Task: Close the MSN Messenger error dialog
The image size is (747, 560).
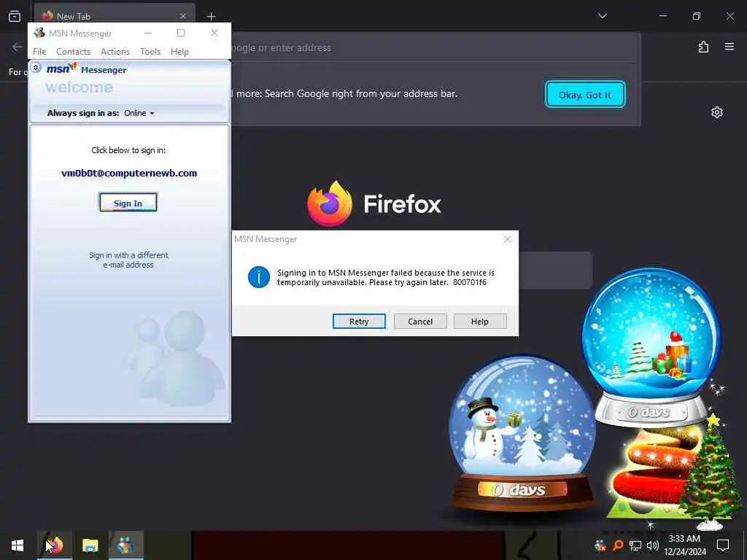Action: point(508,239)
